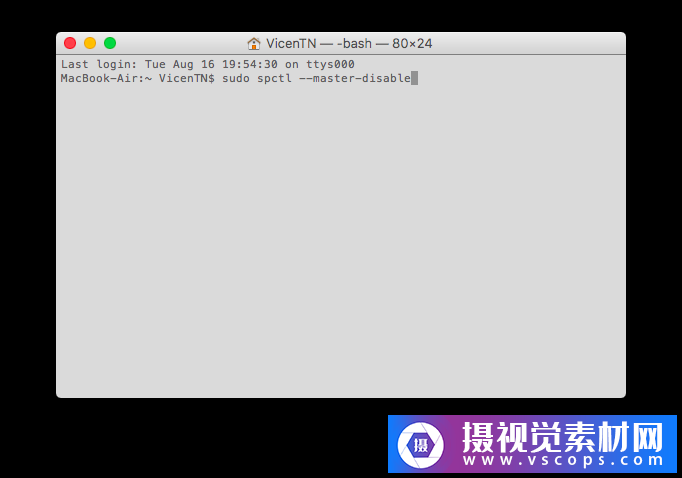
Task: Click the word sudo in command line
Action: point(236,78)
